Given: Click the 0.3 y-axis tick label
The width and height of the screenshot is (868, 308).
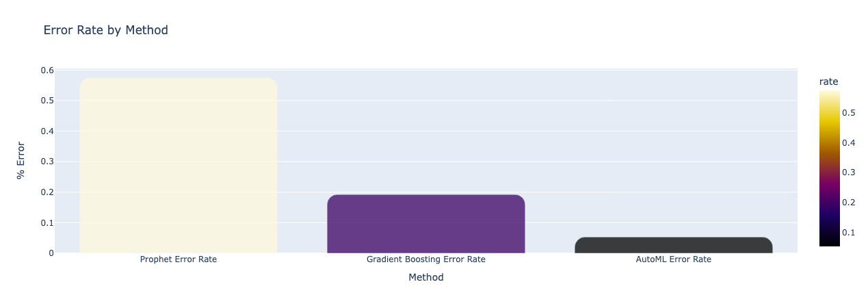Looking at the screenshot, I should [x=47, y=162].
